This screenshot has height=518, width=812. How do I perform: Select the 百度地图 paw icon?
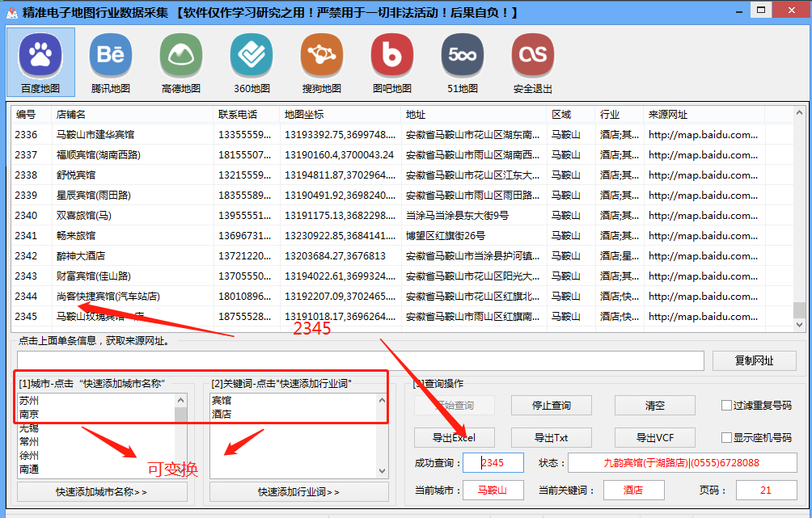tap(40, 55)
